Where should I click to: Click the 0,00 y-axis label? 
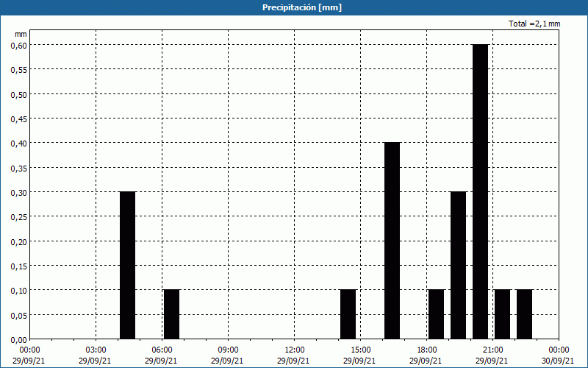[x=19, y=340]
